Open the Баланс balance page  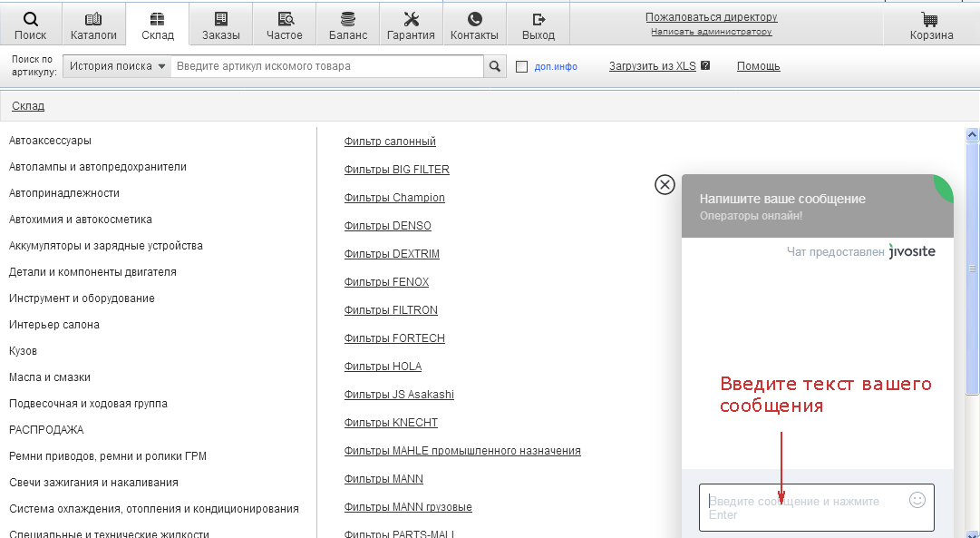tap(348, 25)
